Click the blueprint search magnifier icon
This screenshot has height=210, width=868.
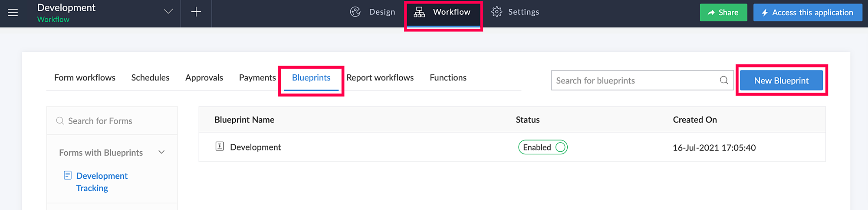pyautogui.click(x=724, y=80)
